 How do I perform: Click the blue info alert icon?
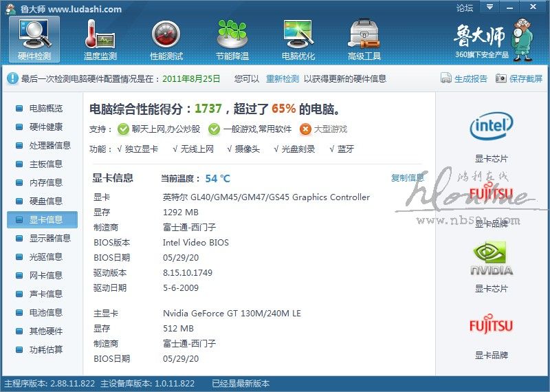point(12,78)
